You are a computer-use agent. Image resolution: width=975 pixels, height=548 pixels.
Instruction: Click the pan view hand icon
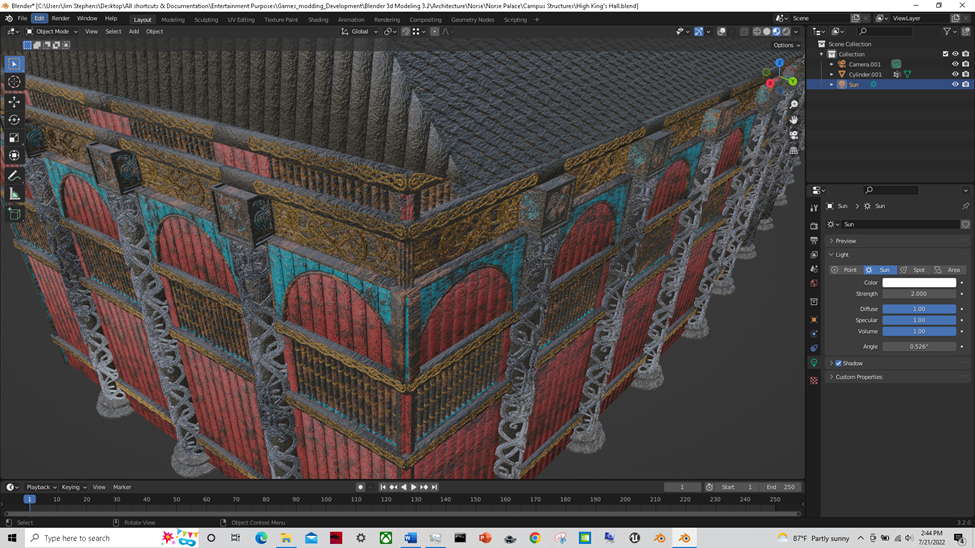(x=794, y=120)
